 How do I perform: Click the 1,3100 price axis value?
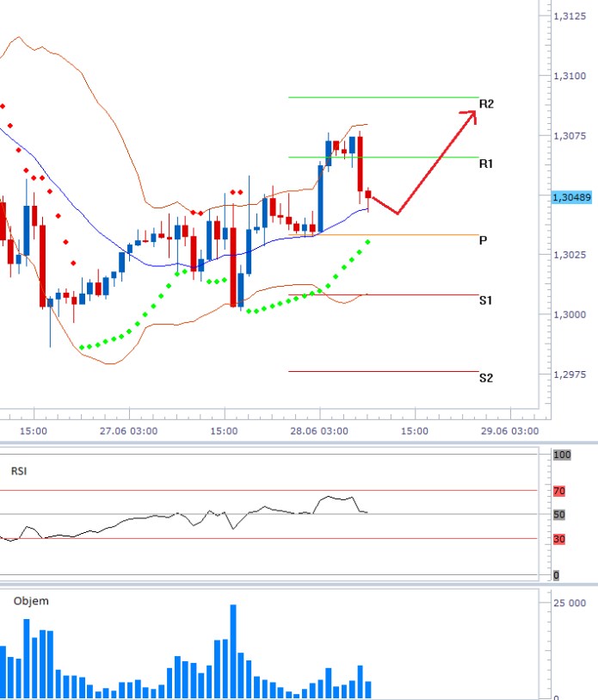pos(570,77)
